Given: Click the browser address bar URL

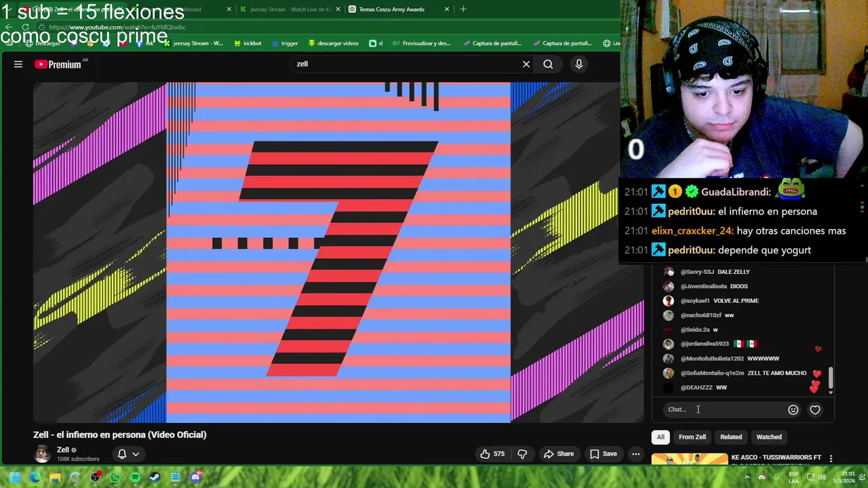Looking at the screenshot, I should (117, 27).
